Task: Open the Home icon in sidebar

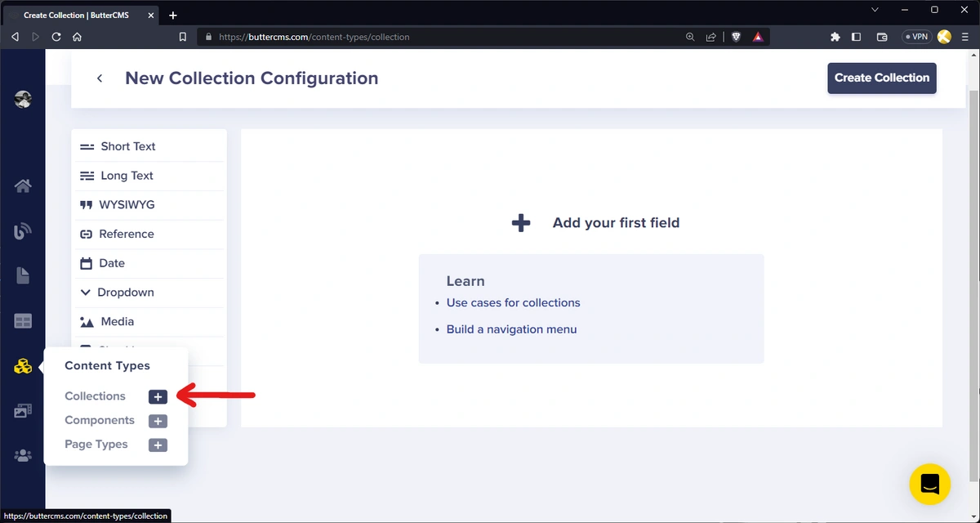Action: (x=23, y=186)
